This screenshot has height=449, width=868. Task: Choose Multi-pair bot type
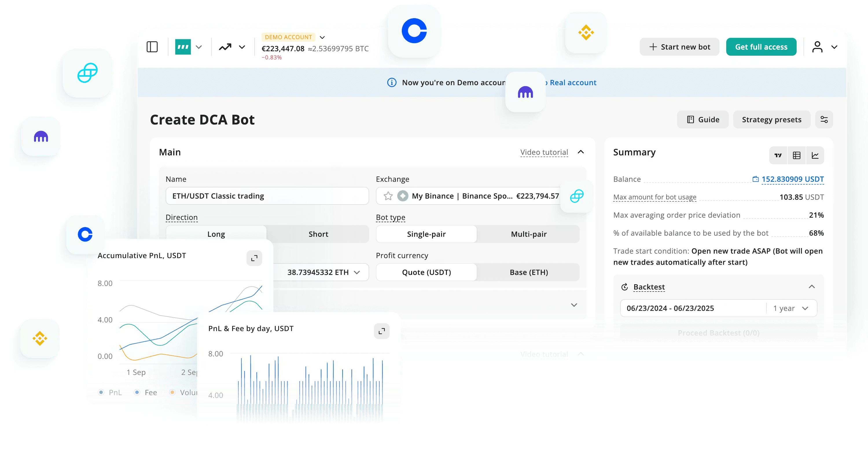point(528,234)
